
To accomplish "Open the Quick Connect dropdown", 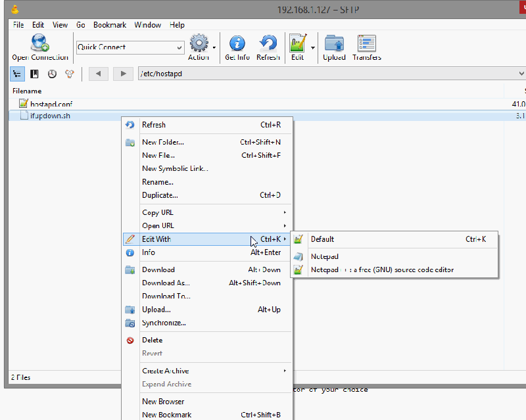I will (178, 47).
